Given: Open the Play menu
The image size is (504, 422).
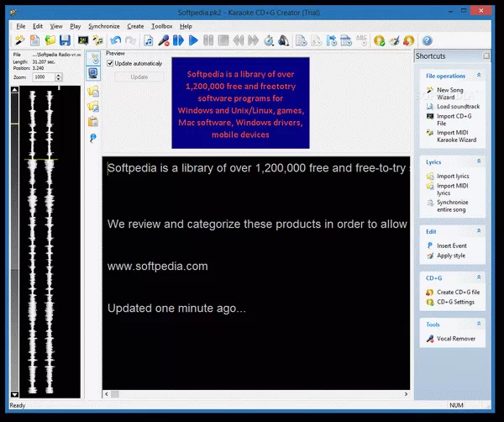Looking at the screenshot, I should [76, 26].
